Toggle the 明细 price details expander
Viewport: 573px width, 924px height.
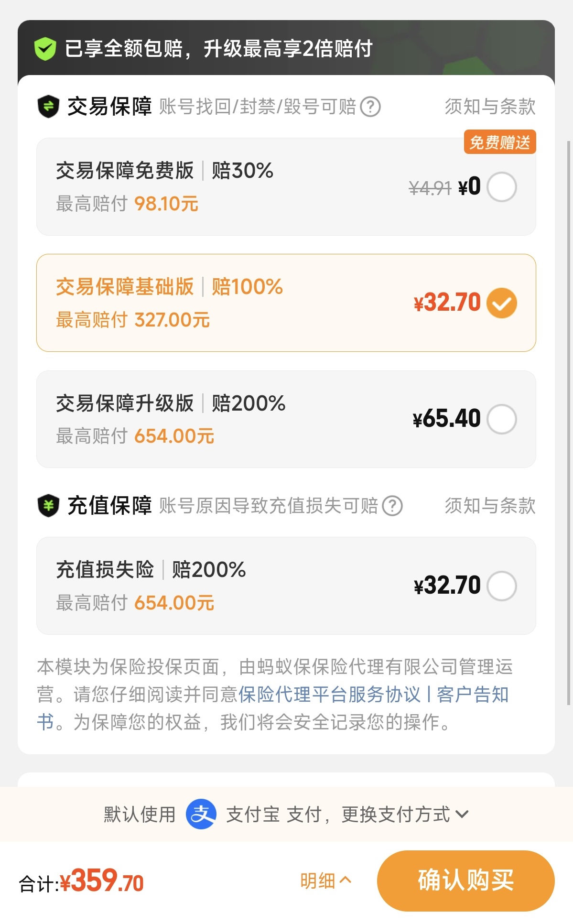coord(326,881)
